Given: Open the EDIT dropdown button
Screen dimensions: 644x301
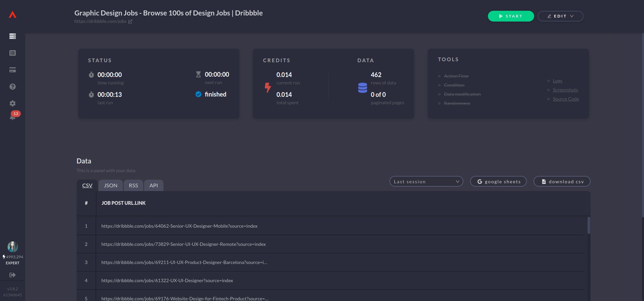Looking at the screenshot, I should pyautogui.click(x=560, y=16).
